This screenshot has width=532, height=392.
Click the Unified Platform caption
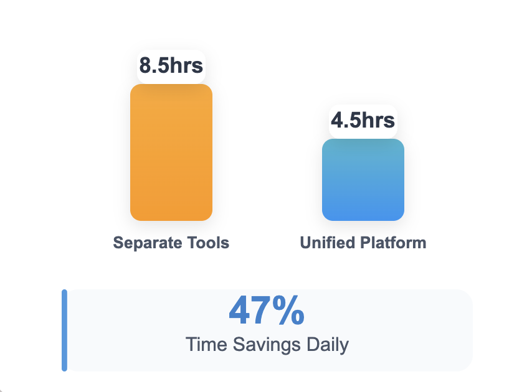363,243
